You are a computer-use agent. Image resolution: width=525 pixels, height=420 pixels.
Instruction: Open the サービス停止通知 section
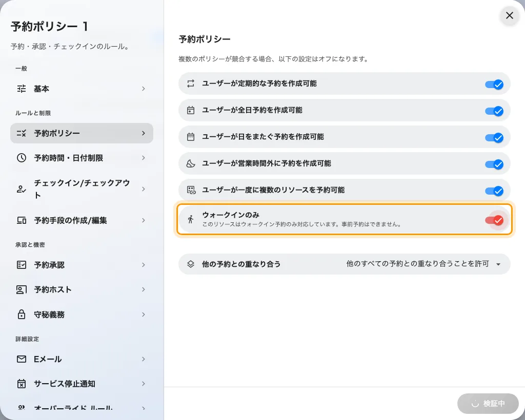coord(82,384)
